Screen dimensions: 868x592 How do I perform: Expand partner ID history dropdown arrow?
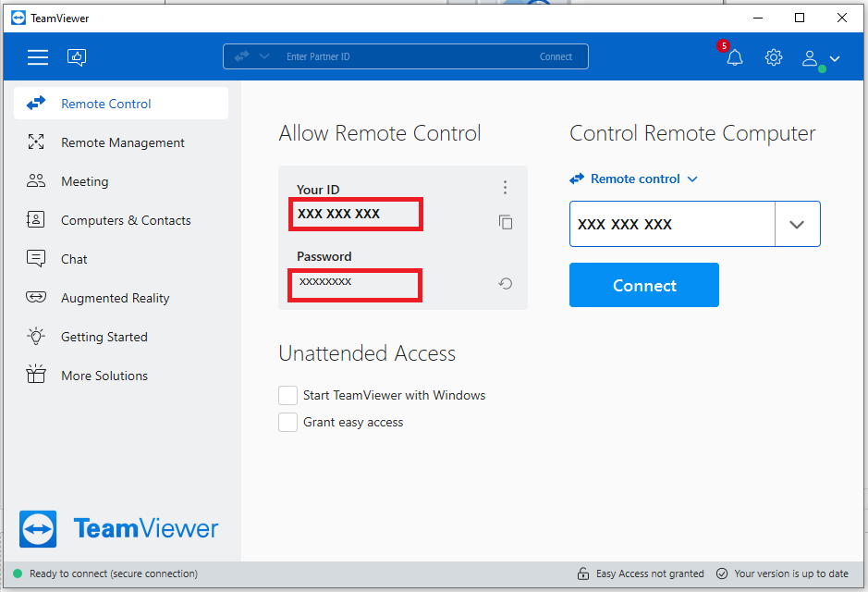point(797,225)
